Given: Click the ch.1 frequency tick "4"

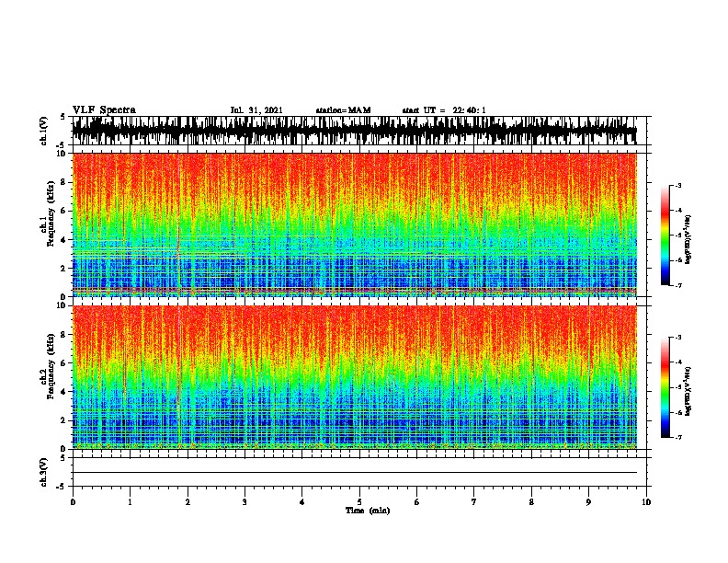Looking at the screenshot, I should point(64,240).
